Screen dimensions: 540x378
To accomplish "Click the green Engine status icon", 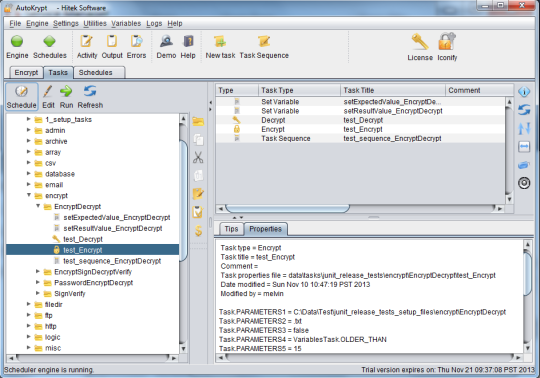I will (17, 41).
